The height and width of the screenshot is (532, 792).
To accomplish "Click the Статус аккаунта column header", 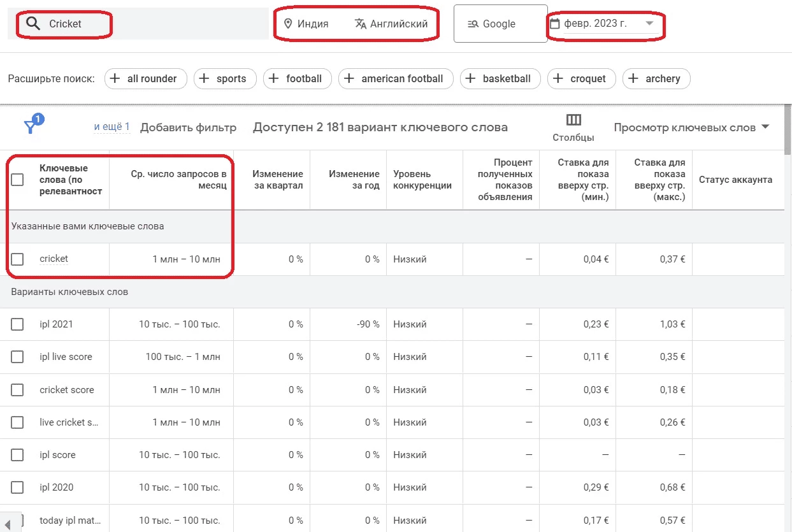I will tap(735, 180).
